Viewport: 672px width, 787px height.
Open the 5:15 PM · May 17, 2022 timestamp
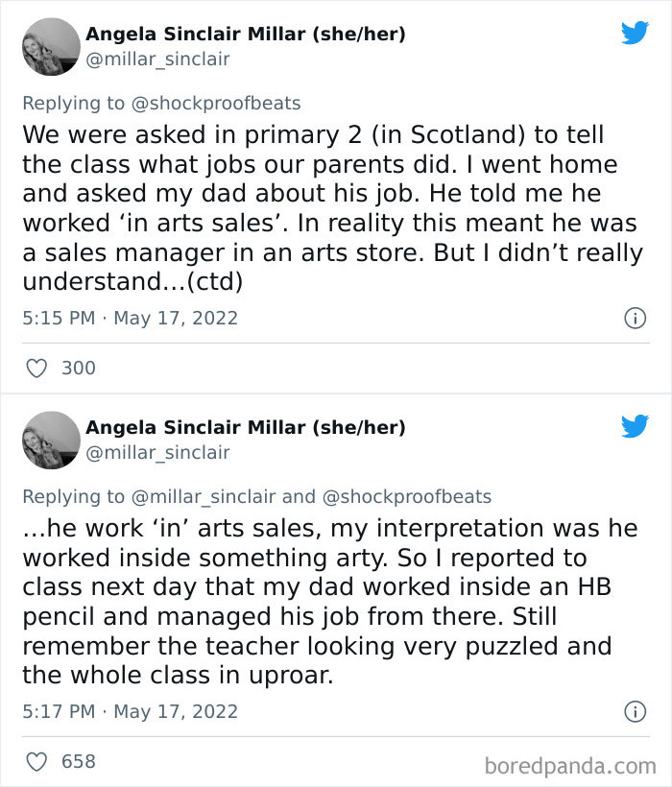pyautogui.click(x=130, y=319)
